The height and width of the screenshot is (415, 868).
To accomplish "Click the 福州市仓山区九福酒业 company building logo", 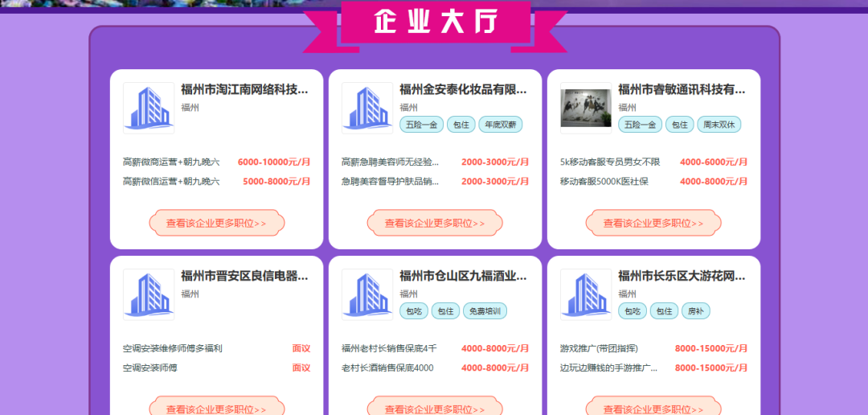I will pos(367,294).
